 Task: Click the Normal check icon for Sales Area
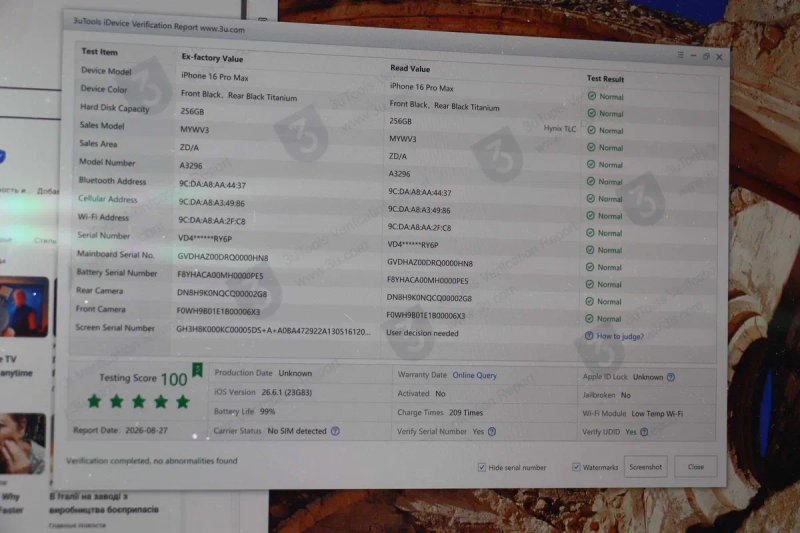591,164
